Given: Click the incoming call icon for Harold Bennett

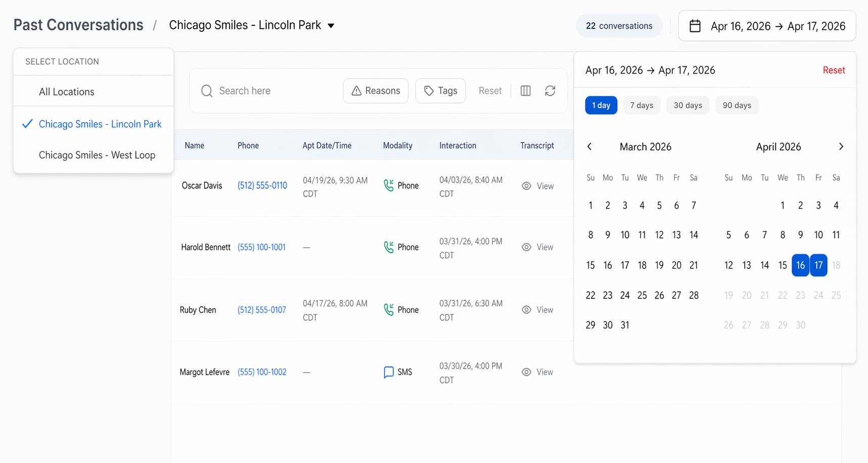Looking at the screenshot, I should (389, 247).
